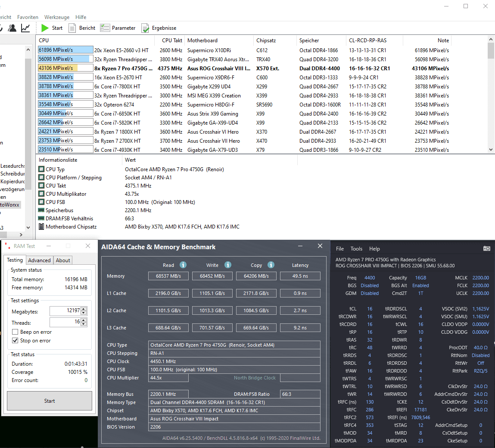Click the 32x Opteron 6274 result row
This screenshot has height=448, width=495.
pos(244,105)
